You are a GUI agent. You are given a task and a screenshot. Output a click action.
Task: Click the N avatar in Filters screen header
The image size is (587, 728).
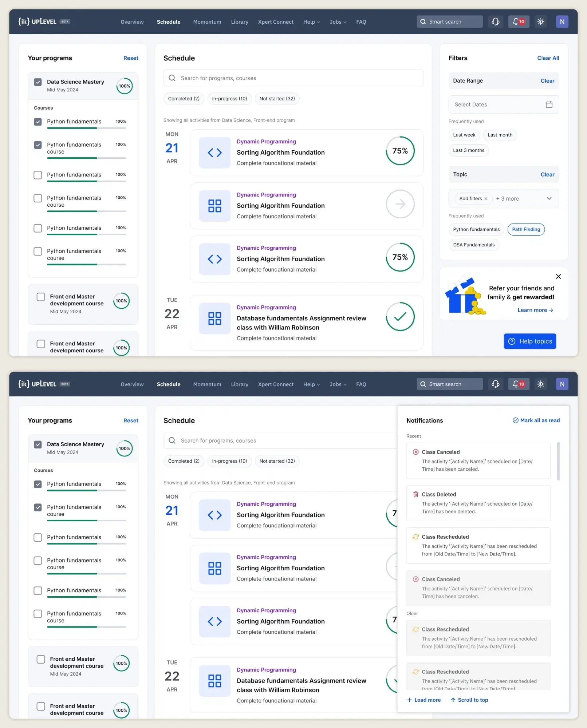[562, 22]
